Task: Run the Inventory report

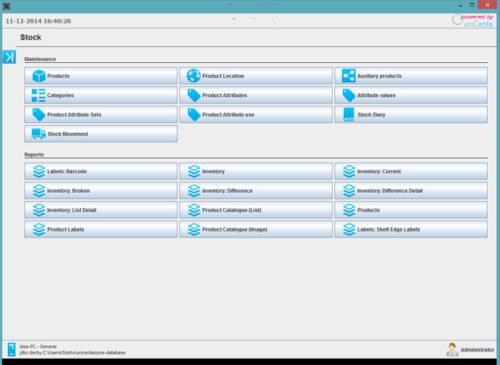Action: pos(256,171)
